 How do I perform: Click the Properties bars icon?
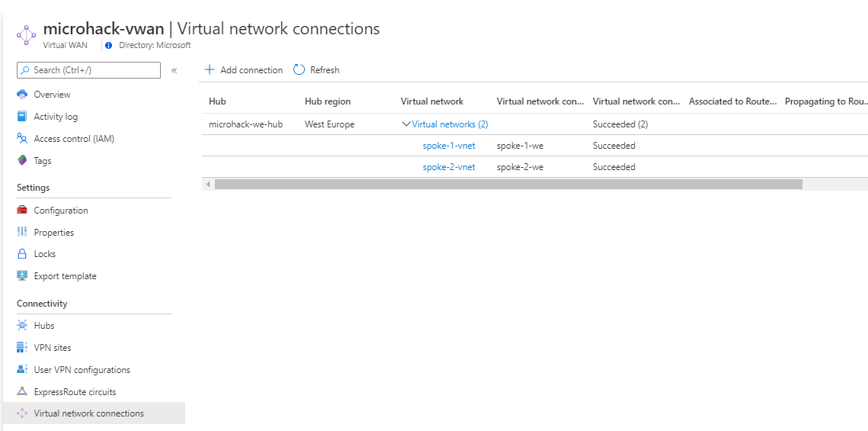22,232
